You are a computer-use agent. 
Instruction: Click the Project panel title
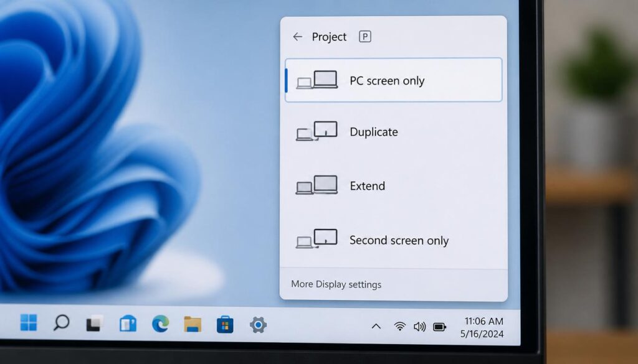pos(329,37)
